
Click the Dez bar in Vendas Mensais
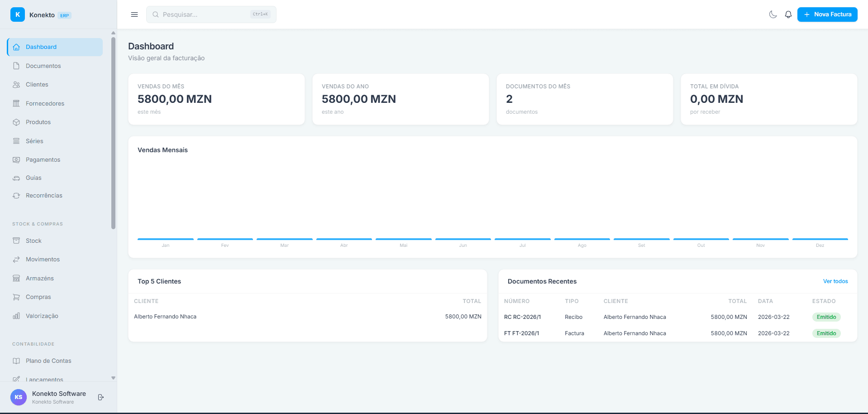pyautogui.click(x=820, y=239)
